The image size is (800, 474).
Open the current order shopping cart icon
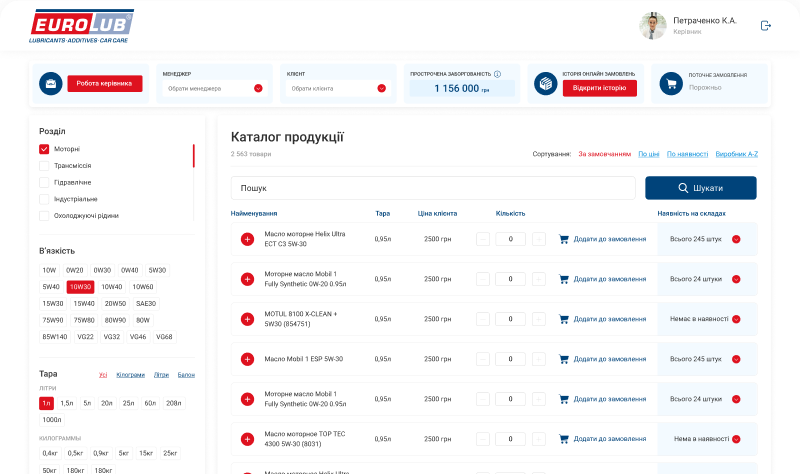[x=669, y=84]
